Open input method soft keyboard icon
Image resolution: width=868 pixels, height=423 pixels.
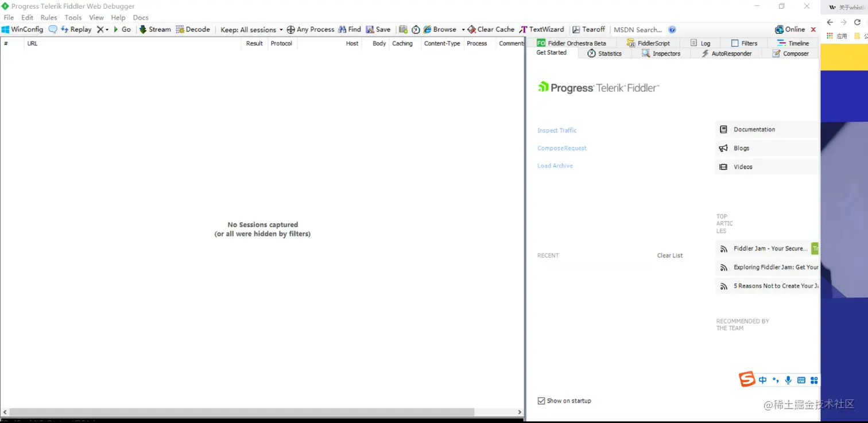(801, 380)
